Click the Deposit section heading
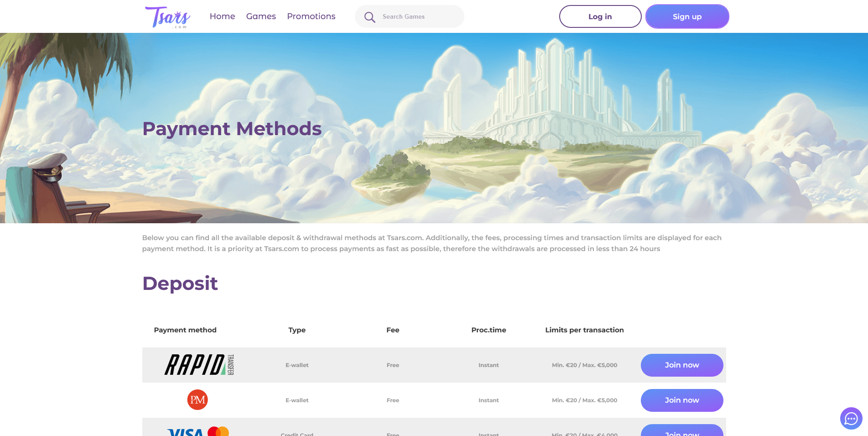Viewport: 868px width, 436px height. 180,284
